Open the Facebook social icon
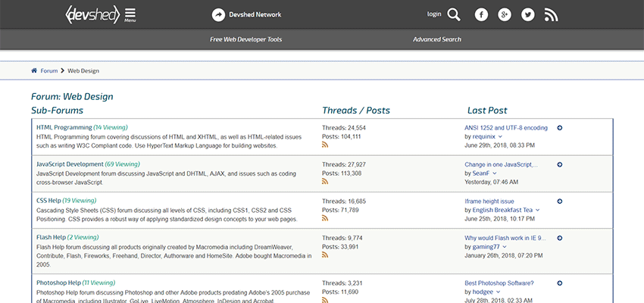Screen dimensions: 644x303 point(481,14)
